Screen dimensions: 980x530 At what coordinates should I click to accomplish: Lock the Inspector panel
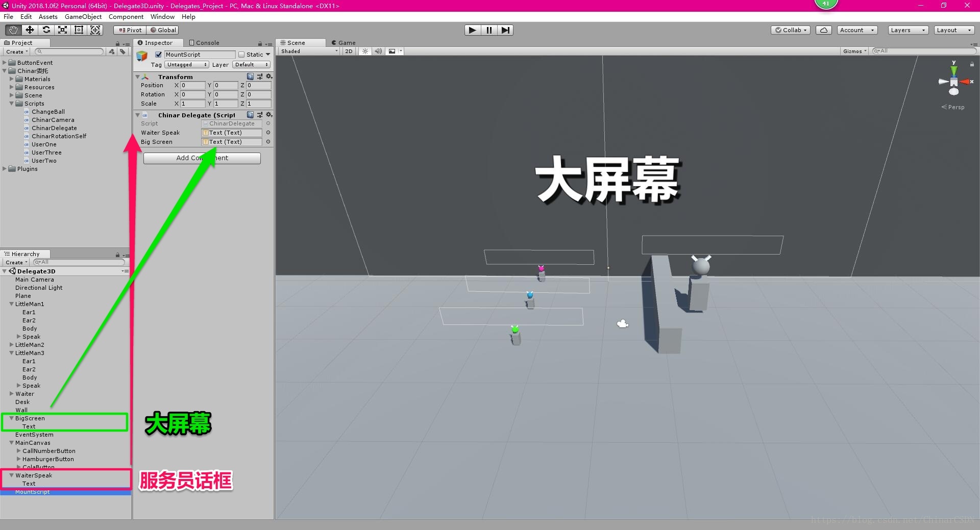point(260,43)
